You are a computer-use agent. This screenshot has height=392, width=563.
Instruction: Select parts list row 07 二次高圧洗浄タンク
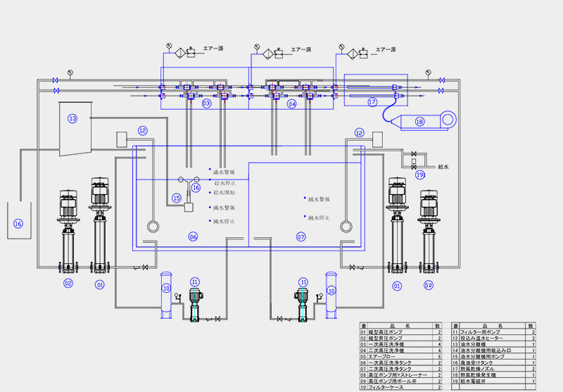[x=400, y=369]
